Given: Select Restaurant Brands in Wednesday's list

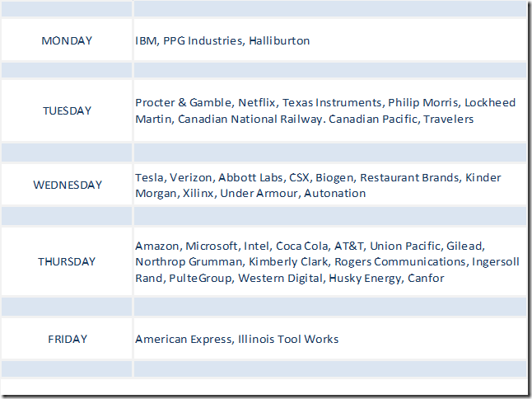Looking at the screenshot, I should click(x=408, y=177).
